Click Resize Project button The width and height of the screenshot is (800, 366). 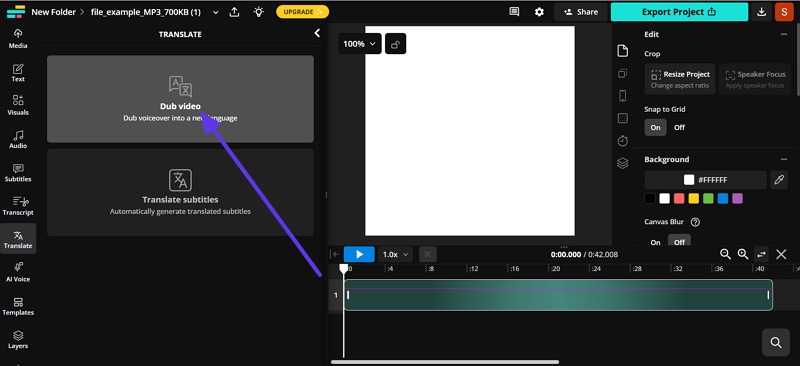(x=680, y=79)
